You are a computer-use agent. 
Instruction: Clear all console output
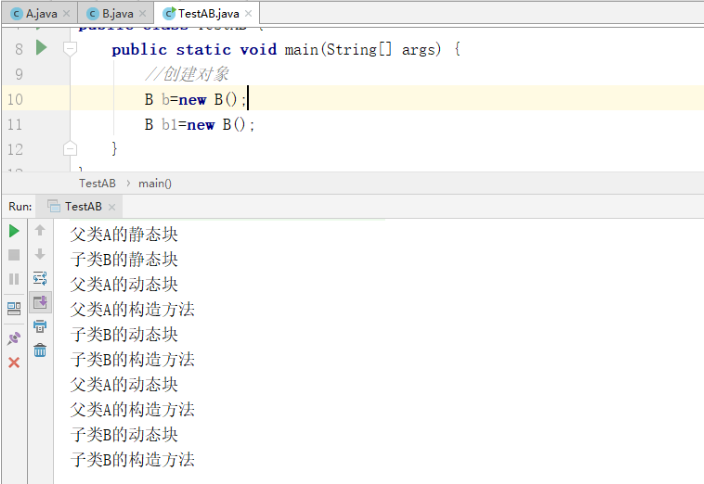[40, 350]
